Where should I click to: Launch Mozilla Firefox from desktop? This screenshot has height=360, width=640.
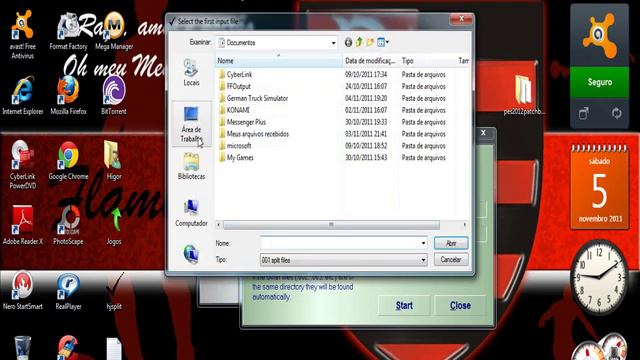(x=68, y=96)
